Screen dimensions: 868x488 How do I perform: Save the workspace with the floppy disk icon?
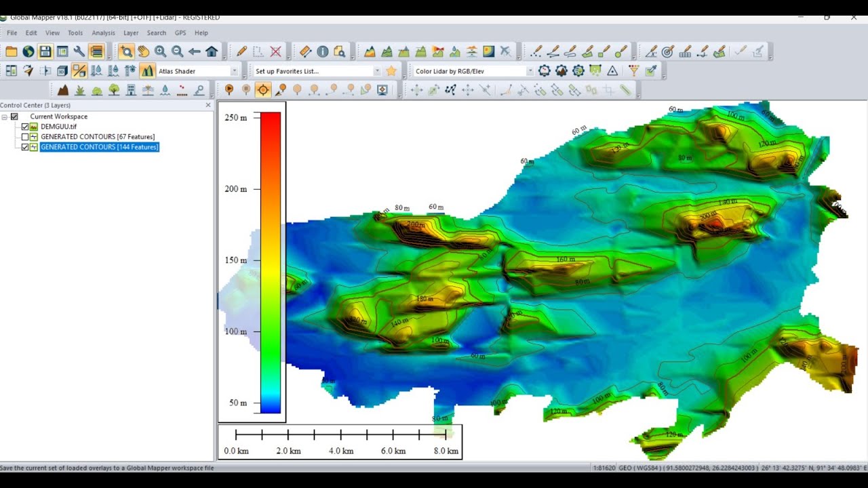pos(45,52)
